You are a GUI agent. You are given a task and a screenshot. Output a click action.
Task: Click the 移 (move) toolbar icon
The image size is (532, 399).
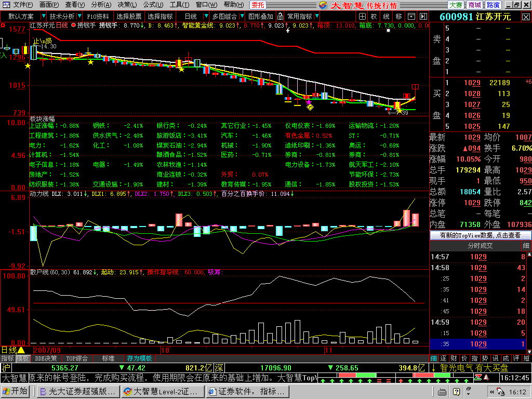point(399,16)
